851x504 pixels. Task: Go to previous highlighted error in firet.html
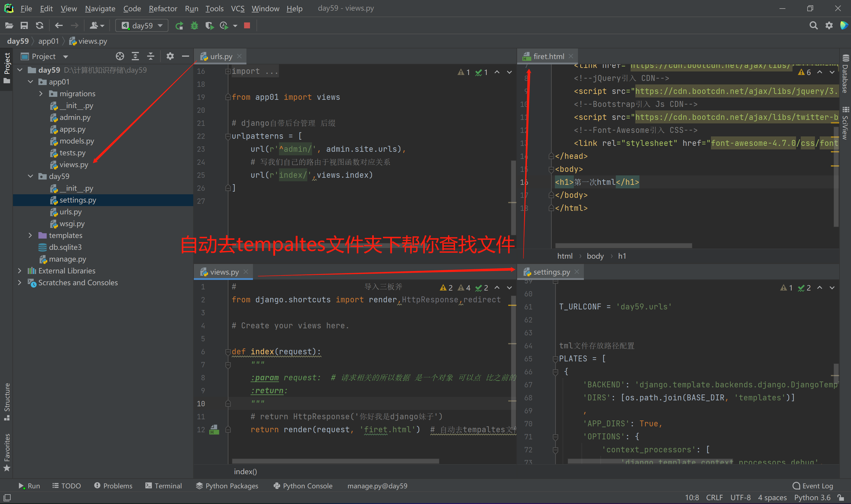[x=820, y=72]
